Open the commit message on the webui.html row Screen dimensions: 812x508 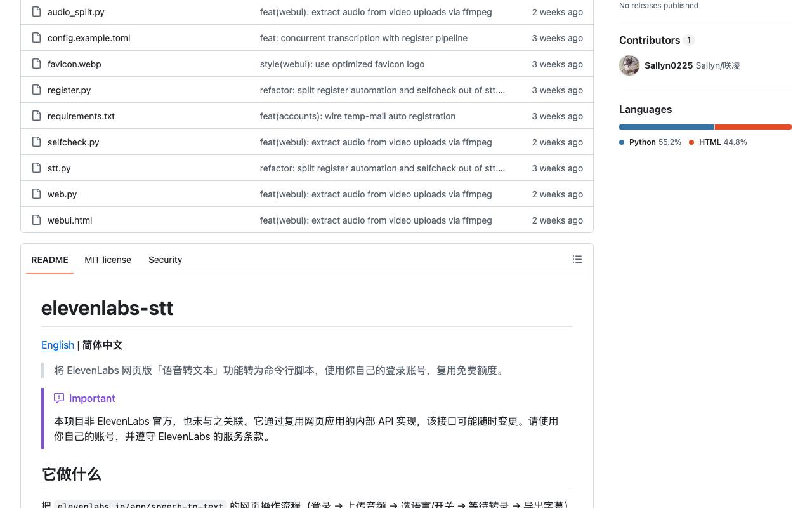click(x=376, y=220)
